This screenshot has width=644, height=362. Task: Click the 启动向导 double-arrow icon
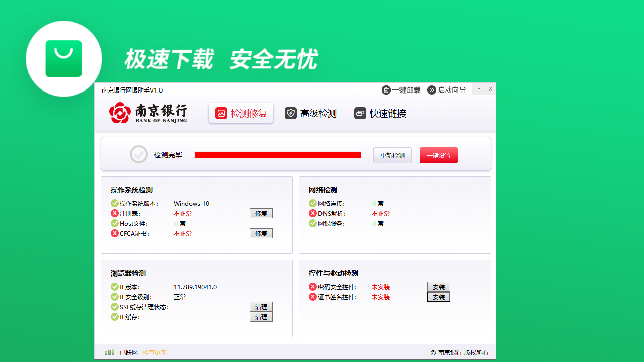pyautogui.click(x=431, y=90)
